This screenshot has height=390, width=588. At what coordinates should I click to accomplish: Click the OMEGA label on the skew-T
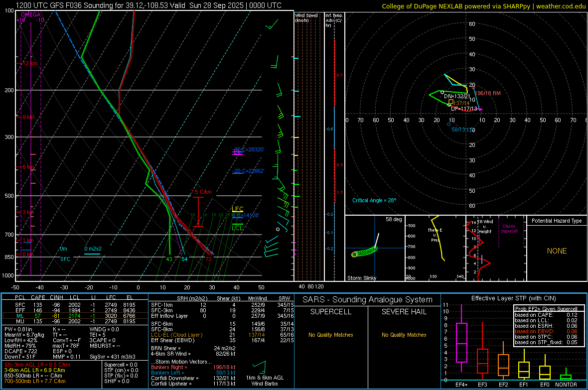(31, 14)
